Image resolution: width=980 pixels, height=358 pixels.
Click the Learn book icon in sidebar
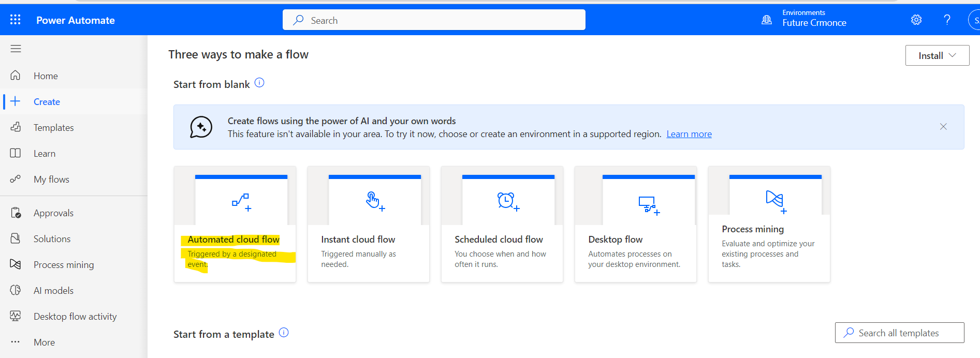(16, 153)
